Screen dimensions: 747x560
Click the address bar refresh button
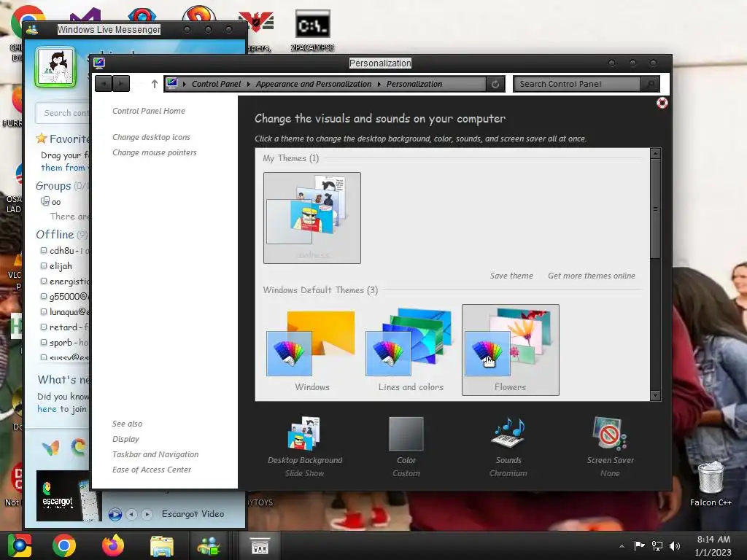(x=495, y=84)
